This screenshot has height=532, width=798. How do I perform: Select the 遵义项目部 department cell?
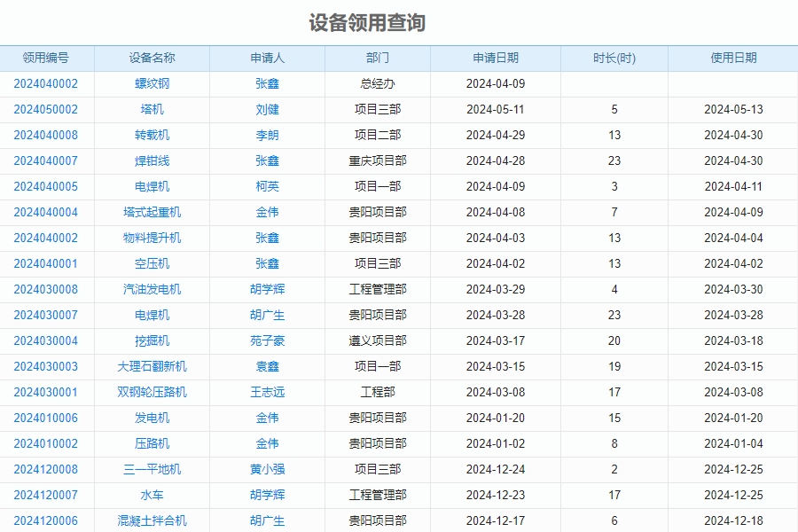(378, 340)
